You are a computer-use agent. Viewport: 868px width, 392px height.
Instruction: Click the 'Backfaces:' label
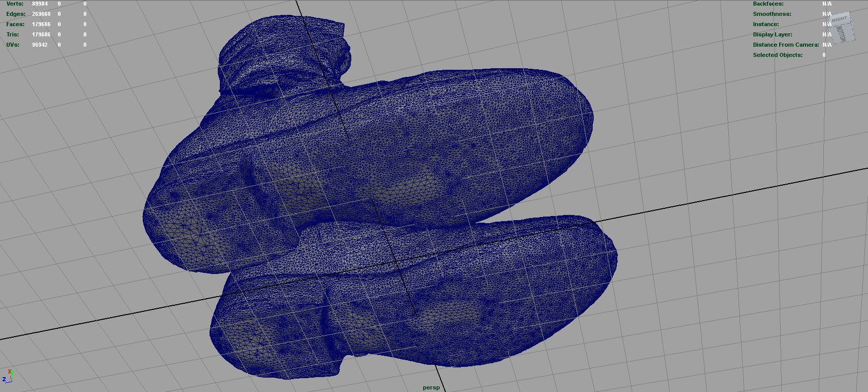coord(768,4)
